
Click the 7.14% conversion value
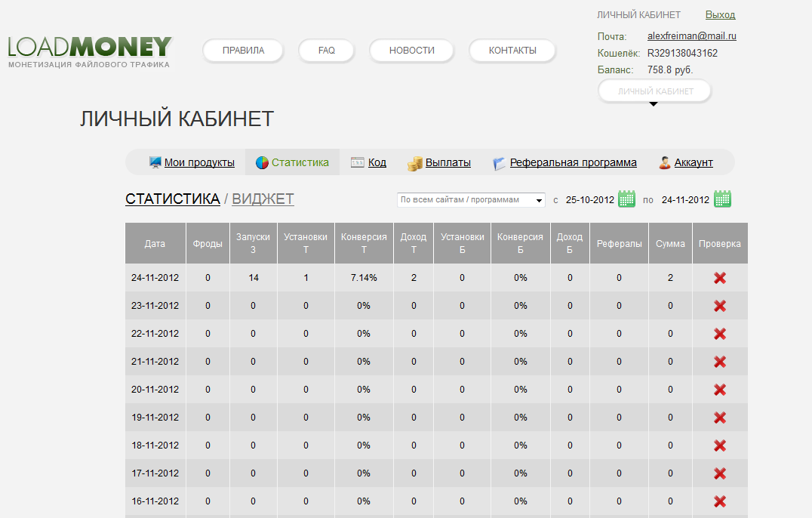point(364,278)
